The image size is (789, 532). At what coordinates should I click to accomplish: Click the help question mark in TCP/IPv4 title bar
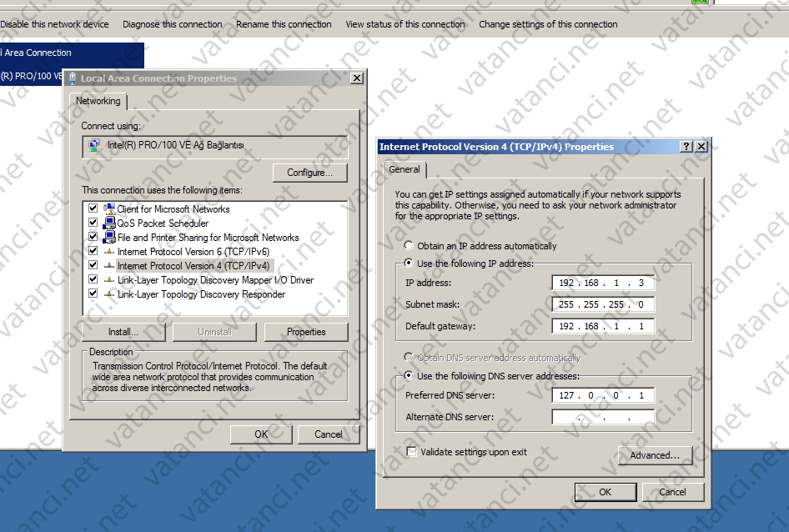(x=686, y=146)
